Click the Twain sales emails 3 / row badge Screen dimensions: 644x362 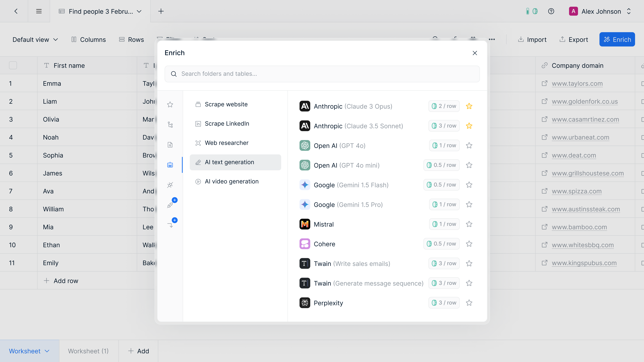[444, 264]
